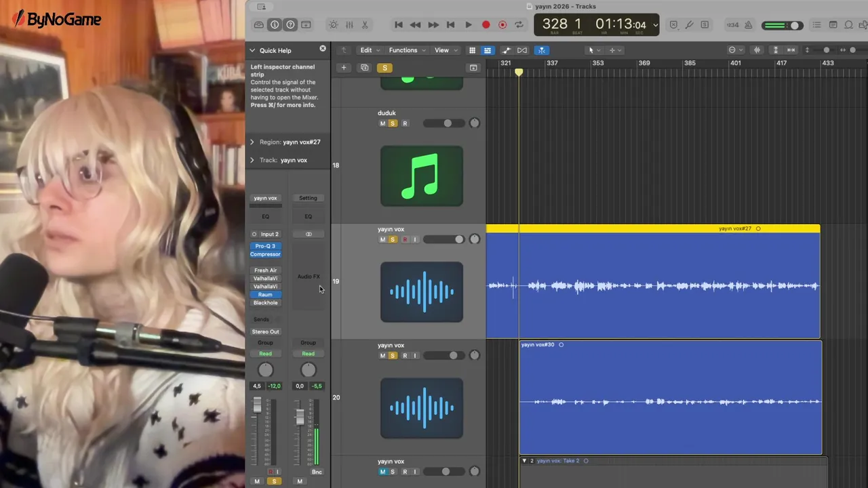Open the Setting button on channel strip
This screenshot has height=488, width=868.
[x=308, y=198]
